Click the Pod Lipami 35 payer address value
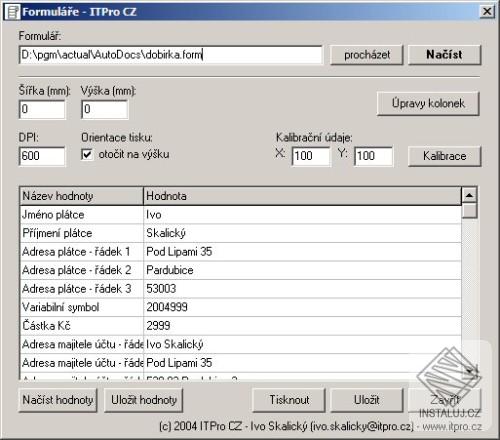 pyautogui.click(x=302, y=252)
